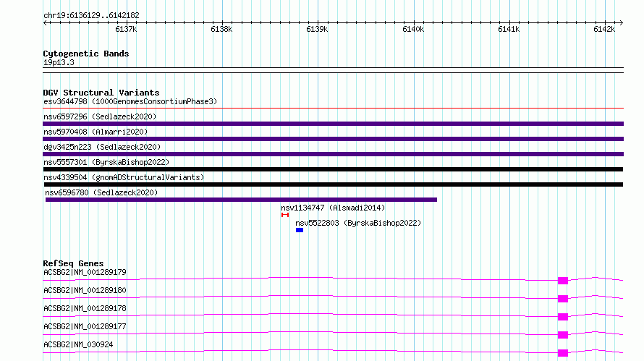Screen dimensions: 644x361
Task: Click the magenta exon of NM_001289180
Action: (563, 299)
